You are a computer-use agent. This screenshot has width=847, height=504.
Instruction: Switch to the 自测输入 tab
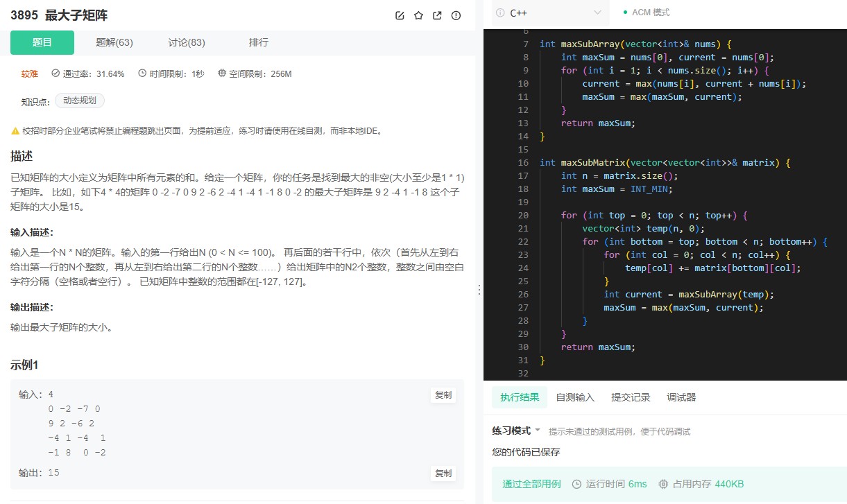pos(576,397)
